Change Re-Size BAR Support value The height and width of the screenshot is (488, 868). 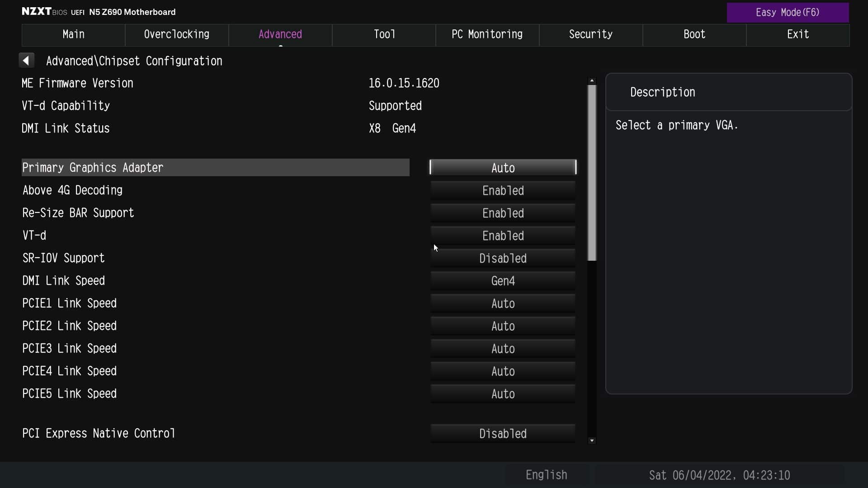(x=503, y=213)
